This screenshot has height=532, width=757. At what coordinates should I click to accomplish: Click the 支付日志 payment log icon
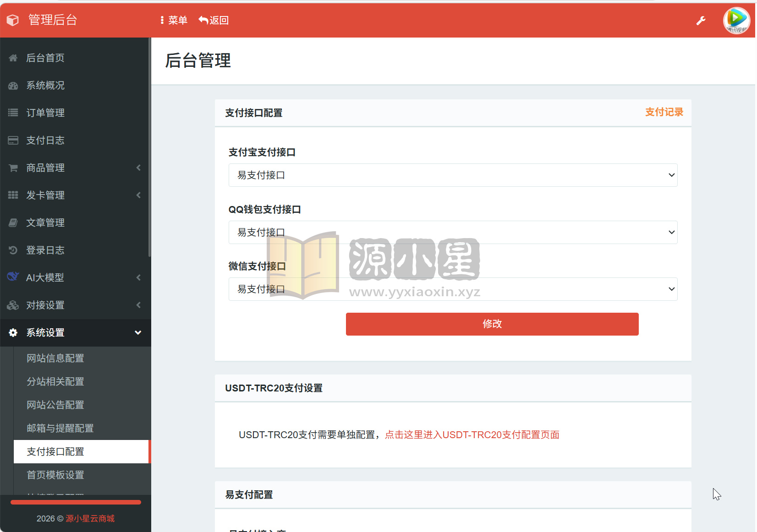(x=13, y=140)
